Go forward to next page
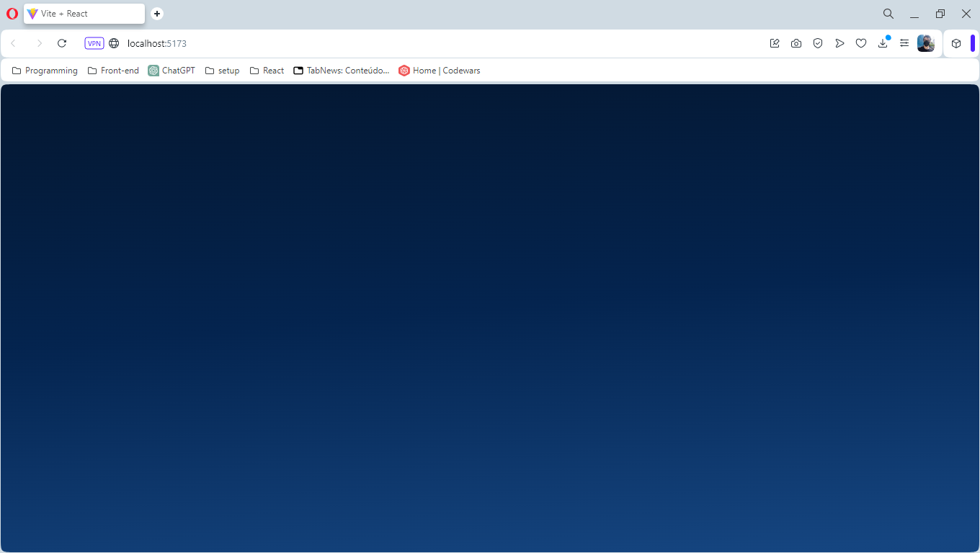The width and height of the screenshot is (980, 553). [x=40, y=43]
